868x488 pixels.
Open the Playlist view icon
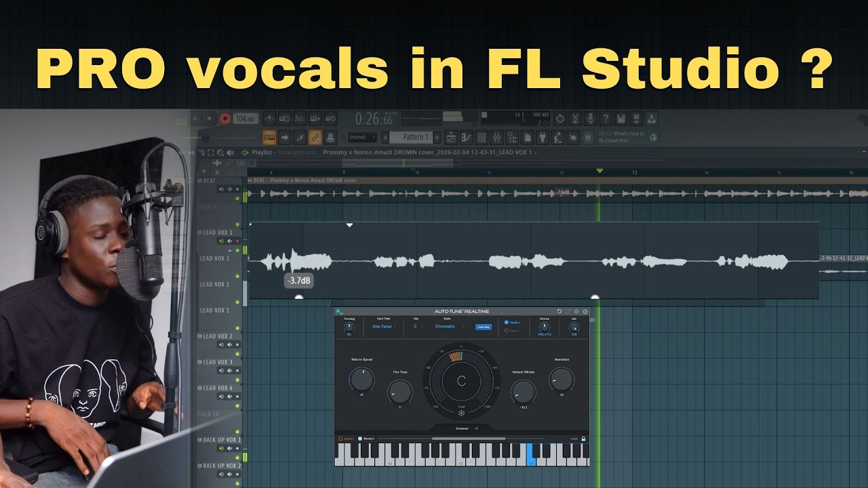(452, 137)
